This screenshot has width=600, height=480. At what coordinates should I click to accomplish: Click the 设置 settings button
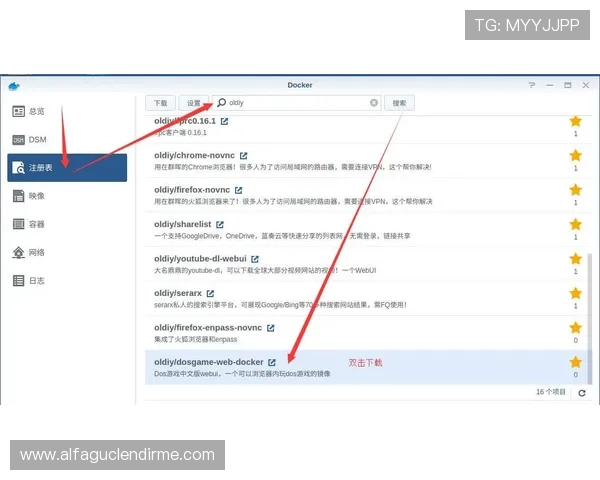pyautogui.click(x=194, y=103)
